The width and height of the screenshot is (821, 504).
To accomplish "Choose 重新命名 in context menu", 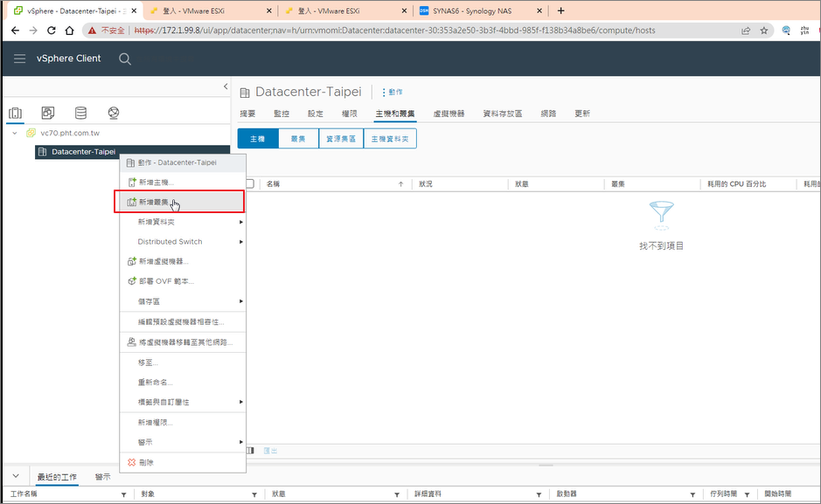I will 183,383.
